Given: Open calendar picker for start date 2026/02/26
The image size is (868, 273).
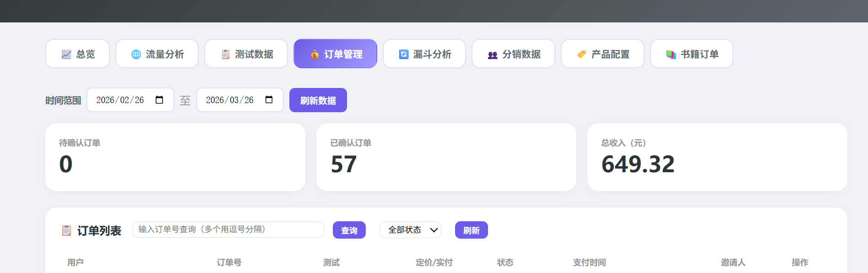Looking at the screenshot, I should click(x=159, y=100).
